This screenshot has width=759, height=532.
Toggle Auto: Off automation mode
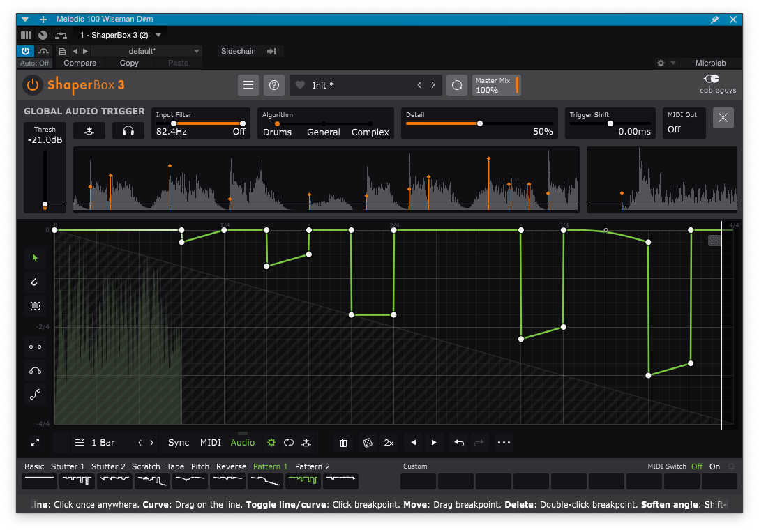pyautogui.click(x=34, y=63)
